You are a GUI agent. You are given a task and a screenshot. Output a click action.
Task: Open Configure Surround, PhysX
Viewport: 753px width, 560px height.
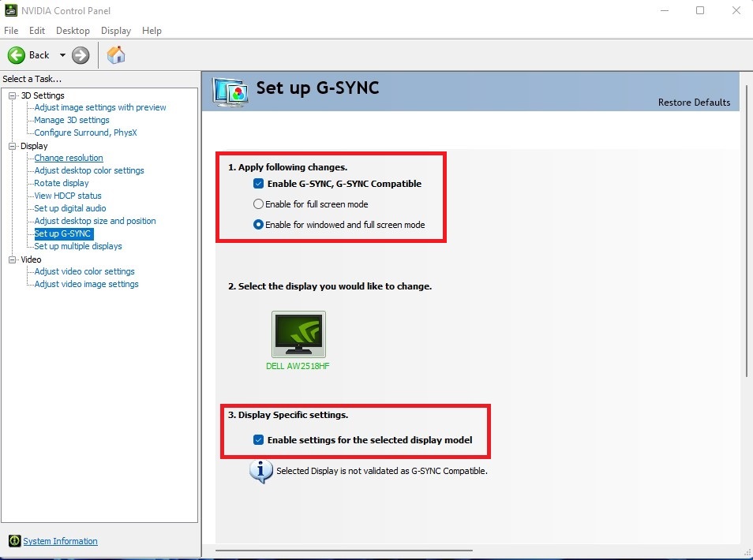(x=85, y=133)
